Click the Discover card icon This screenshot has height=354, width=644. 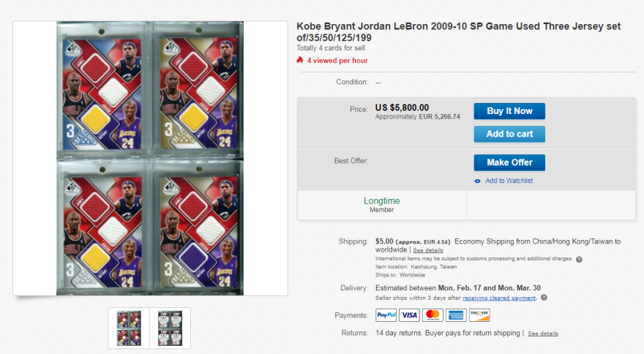(x=479, y=315)
